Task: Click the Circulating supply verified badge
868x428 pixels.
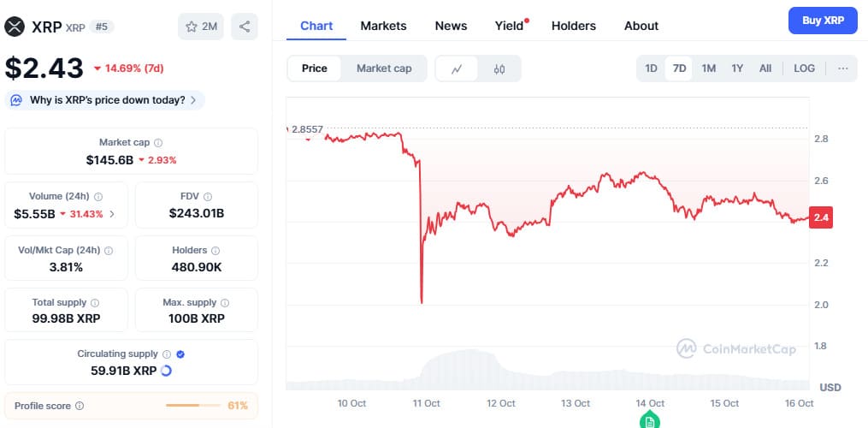Action: [x=180, y=354]
